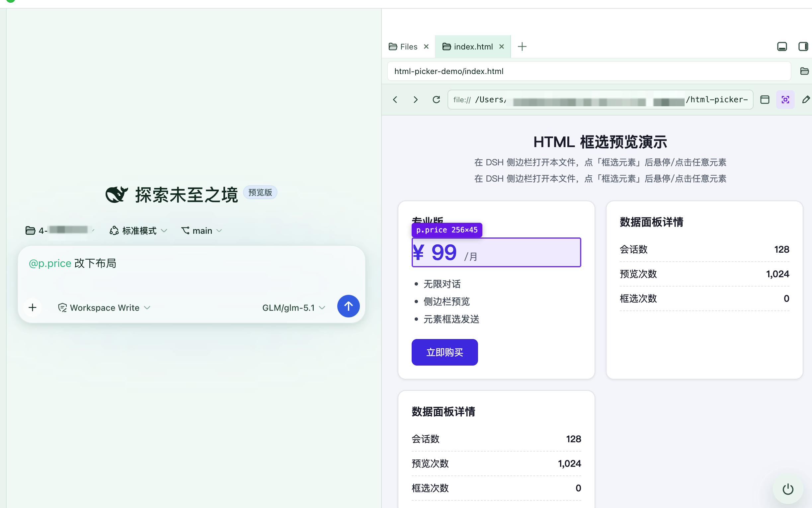The height and width of the screenshot is (508, 812).
Task: Open the main branch dropdown
Action: (x=202, y=231)
